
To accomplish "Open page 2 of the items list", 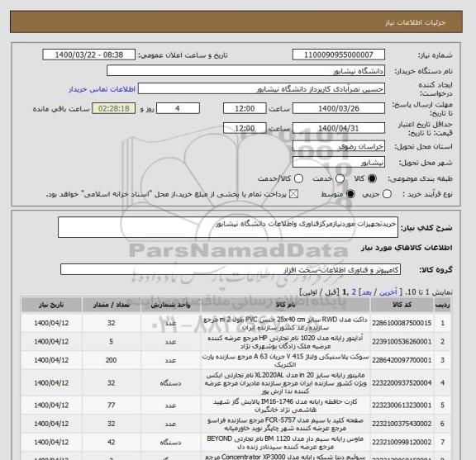I will (x=354, y=292).
